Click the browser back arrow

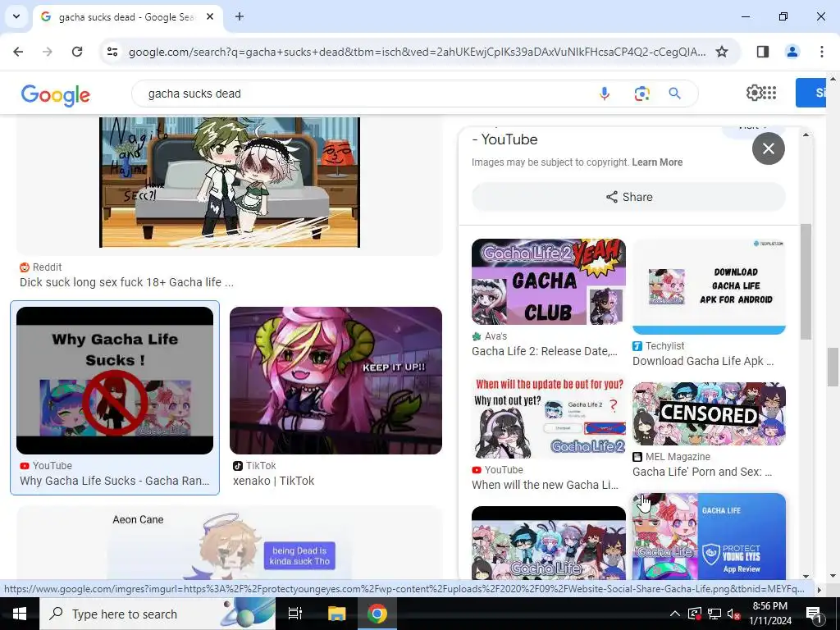tap(18, 52)
